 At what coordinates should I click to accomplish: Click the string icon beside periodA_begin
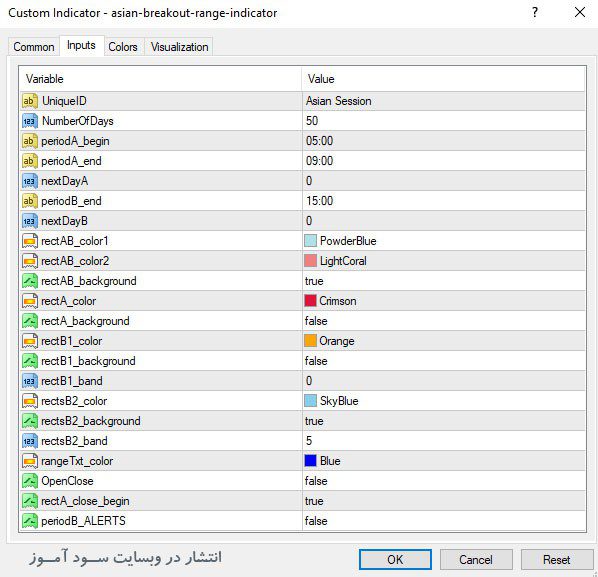click(30, 141)
